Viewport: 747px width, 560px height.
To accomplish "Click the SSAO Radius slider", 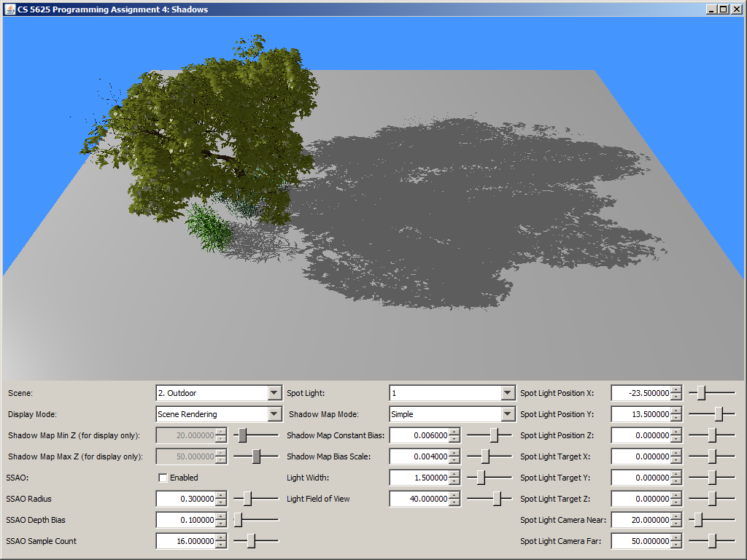I will pos(248,499).
